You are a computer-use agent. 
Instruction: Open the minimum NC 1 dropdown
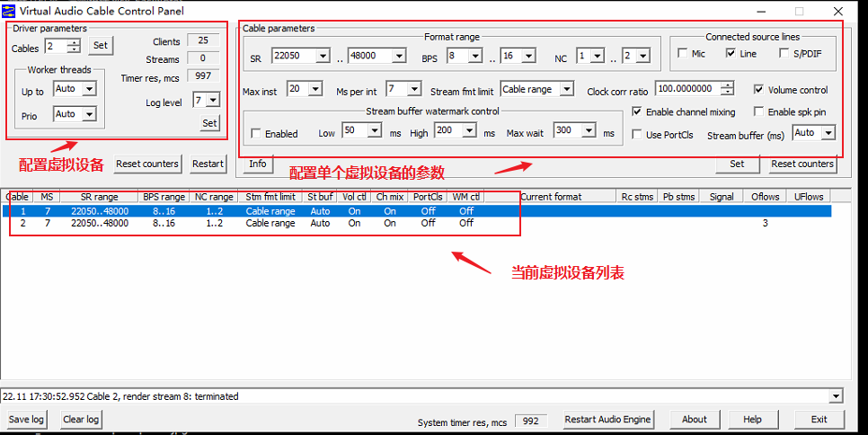pyautogui.click(x=598, y=56)
